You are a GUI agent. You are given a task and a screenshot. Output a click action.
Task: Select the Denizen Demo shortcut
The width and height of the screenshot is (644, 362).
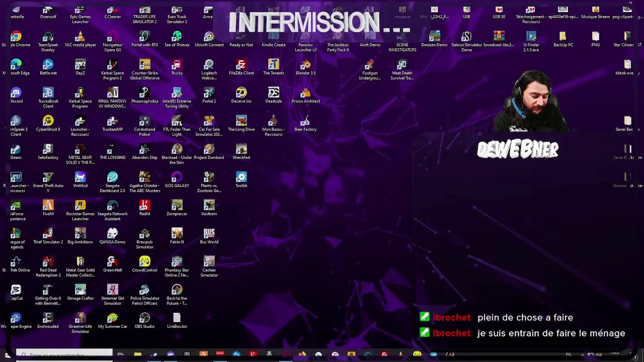click(x=434, y=39)
